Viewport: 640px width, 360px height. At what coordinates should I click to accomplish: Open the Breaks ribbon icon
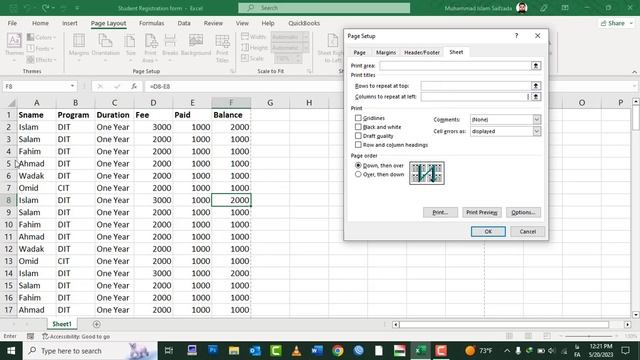[x=170, y=44]
